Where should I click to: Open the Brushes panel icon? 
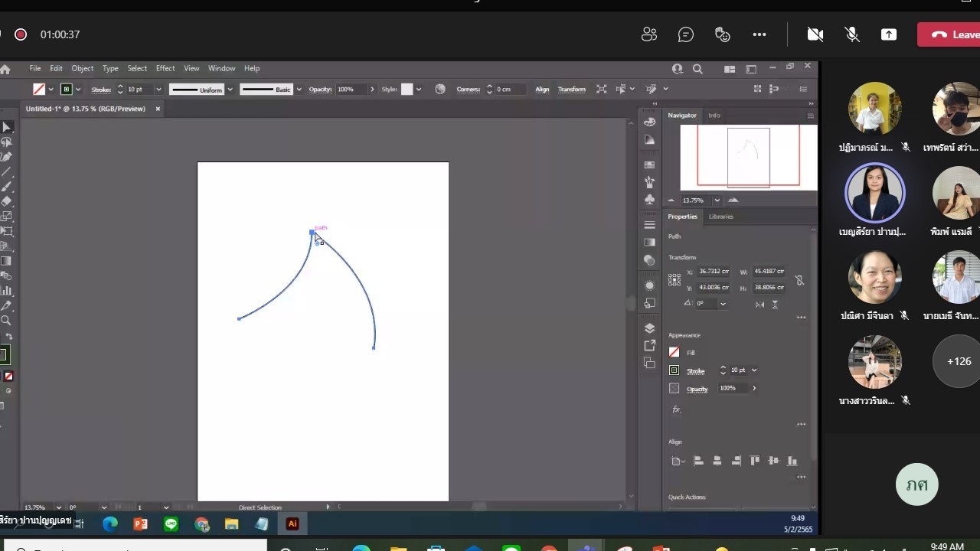click(649, 182)
